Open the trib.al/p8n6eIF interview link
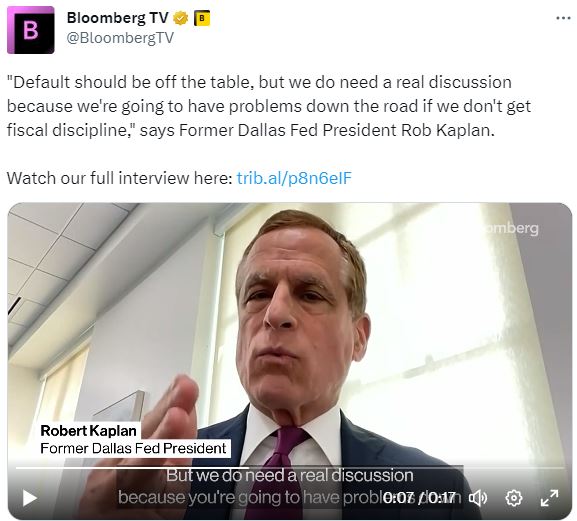Viewport: 577px width, 521px height. click(x=294, y=178)
